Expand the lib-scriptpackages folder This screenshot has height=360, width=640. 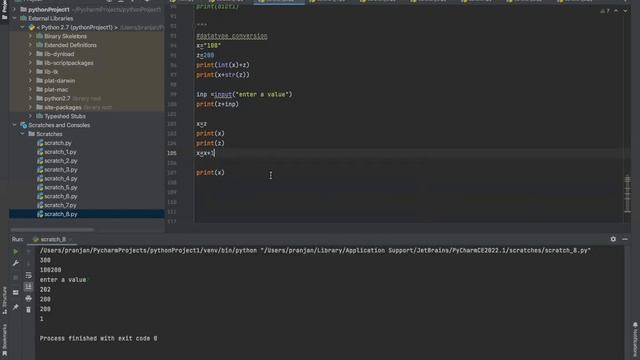[30, 63]
